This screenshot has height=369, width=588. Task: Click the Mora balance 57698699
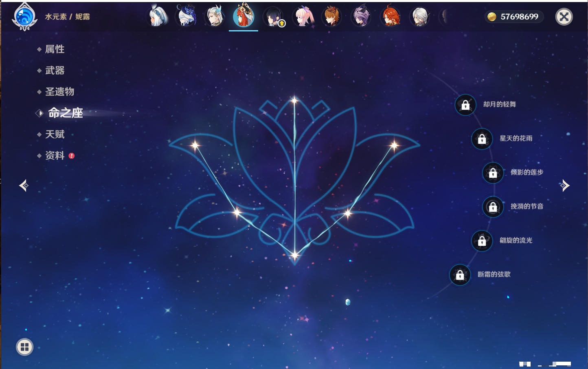pos(519,17)
